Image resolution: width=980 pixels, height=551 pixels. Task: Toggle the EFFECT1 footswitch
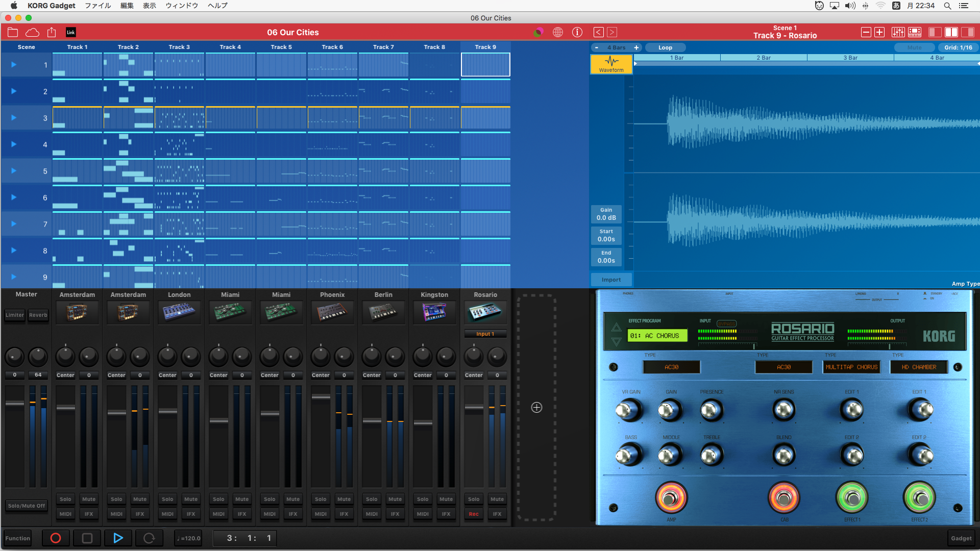(852, 497)
